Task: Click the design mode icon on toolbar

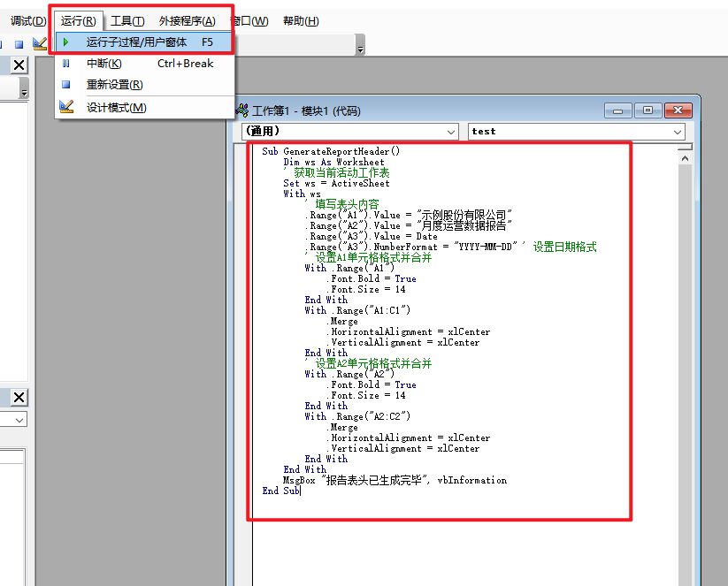Action: click(x=39, y=42)
